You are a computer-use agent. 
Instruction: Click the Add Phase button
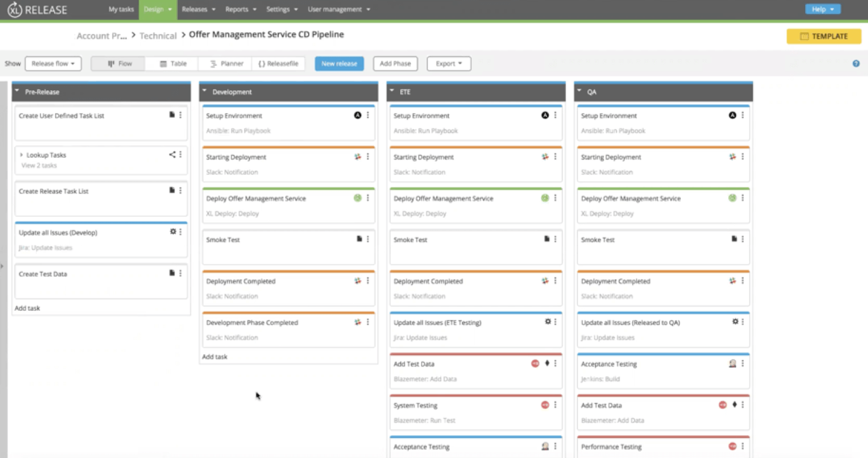click(395, 64)
